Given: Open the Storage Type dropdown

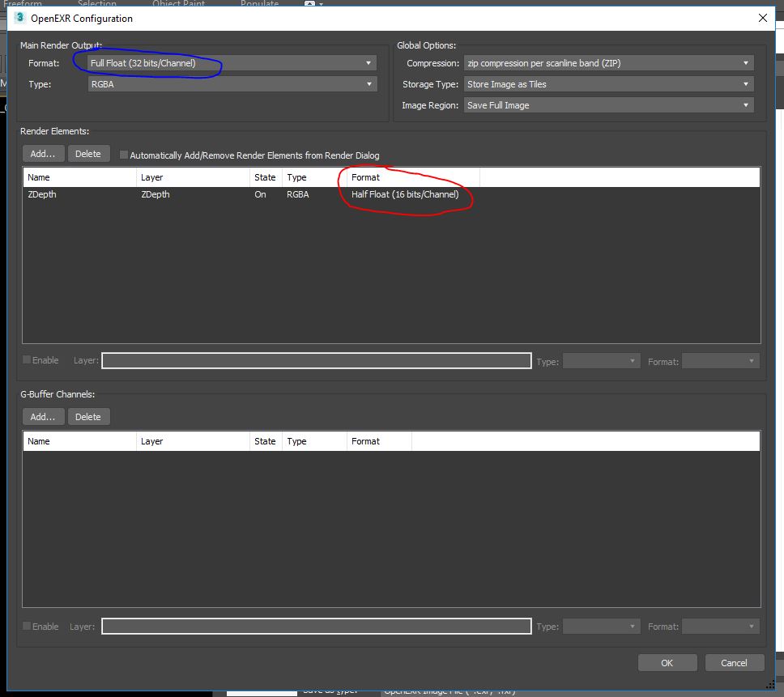Looking at the screenshot, I should pos(745,83).
